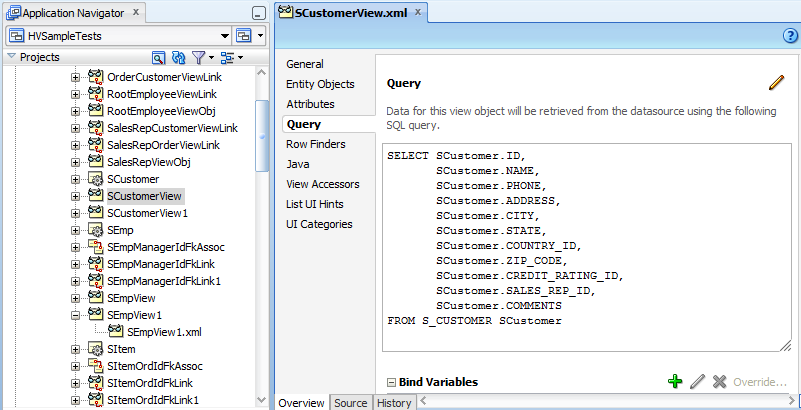The height and width of the screenshot is (410, 801).
Task: Minimize the Application Navigator panel
Action: pos(259,14)
